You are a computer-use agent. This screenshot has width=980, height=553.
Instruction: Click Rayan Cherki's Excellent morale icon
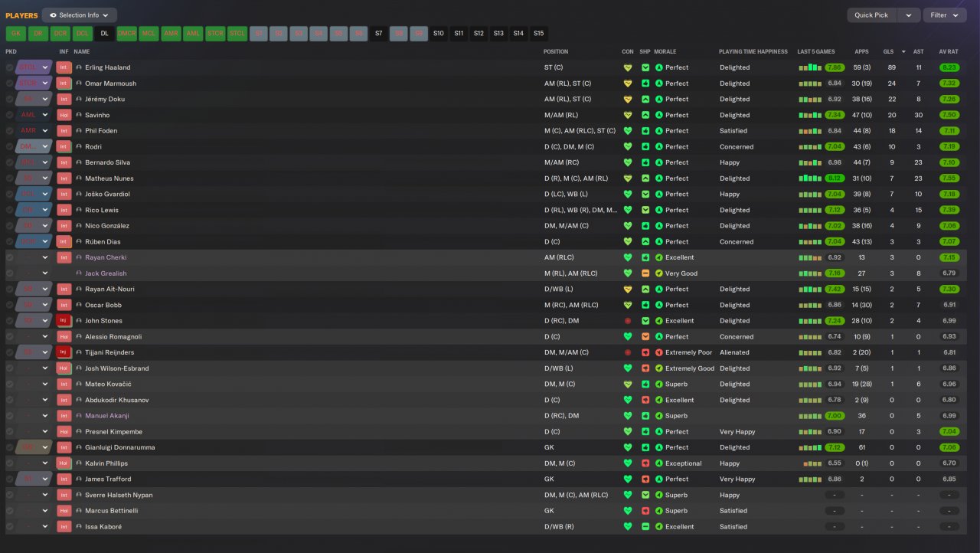coord(659,257)
